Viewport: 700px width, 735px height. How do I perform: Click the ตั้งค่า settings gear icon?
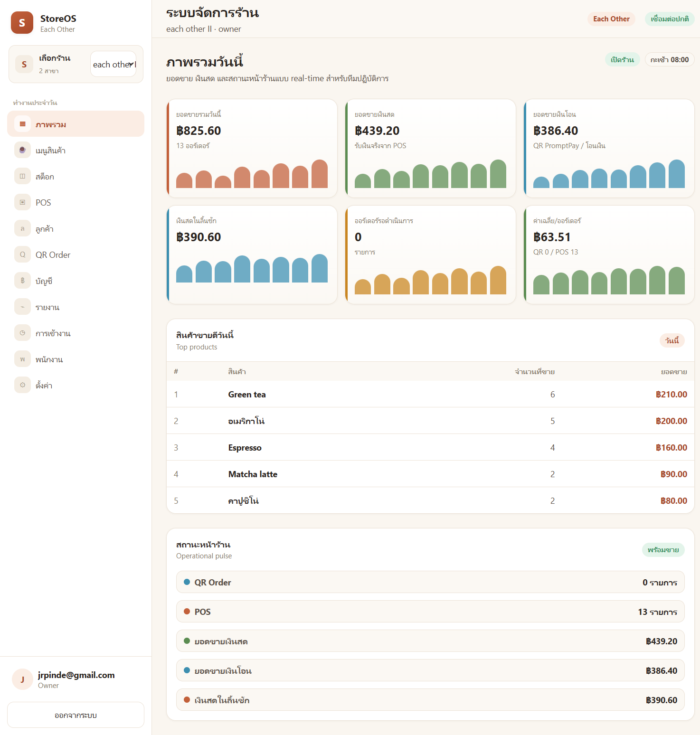22,385
